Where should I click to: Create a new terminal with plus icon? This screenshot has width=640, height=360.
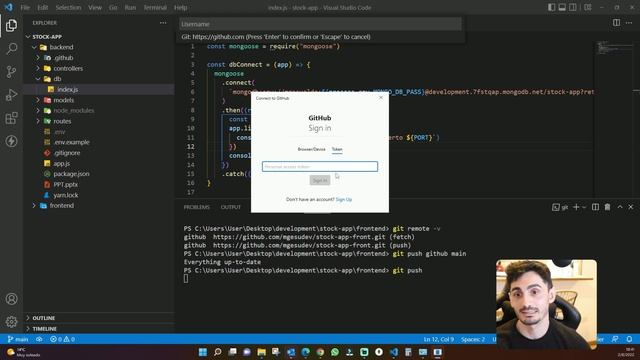pyautogui.click(x=576, y=207)
